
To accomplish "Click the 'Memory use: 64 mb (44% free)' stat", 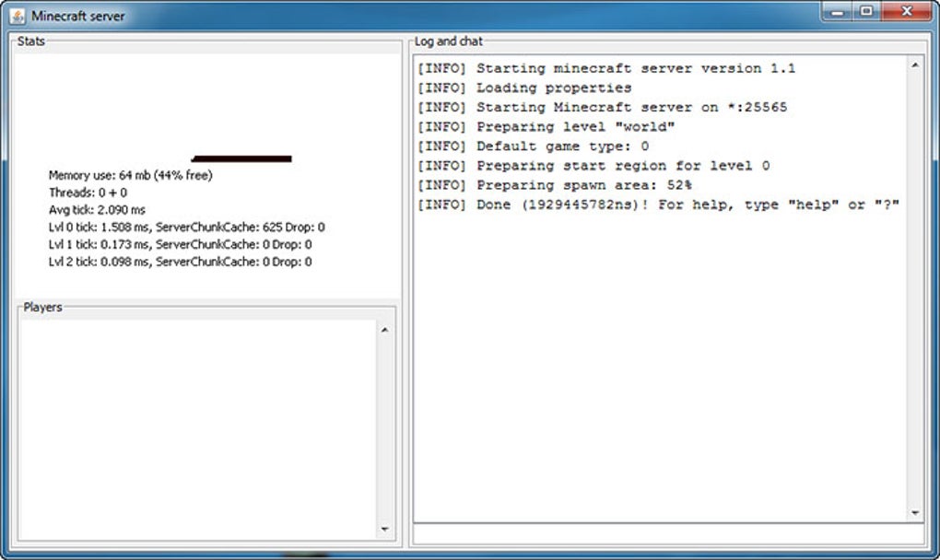I will coord(131,176).
